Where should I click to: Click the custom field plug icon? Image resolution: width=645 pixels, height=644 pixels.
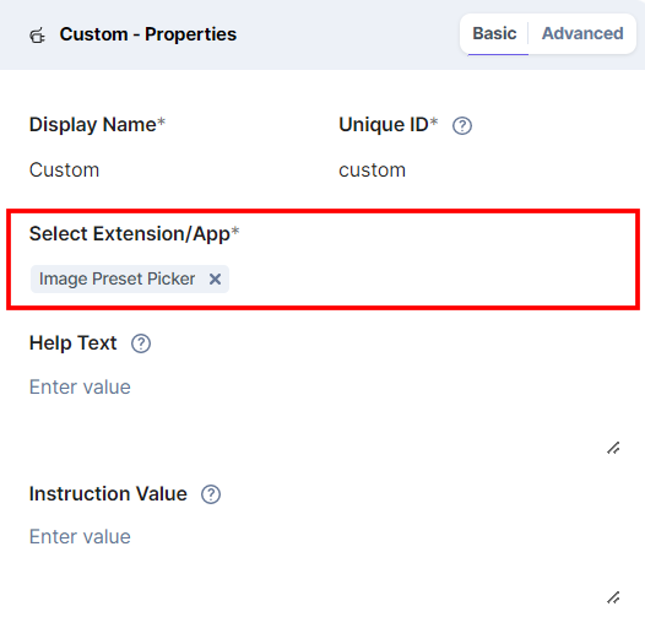[x=37, y=35]
